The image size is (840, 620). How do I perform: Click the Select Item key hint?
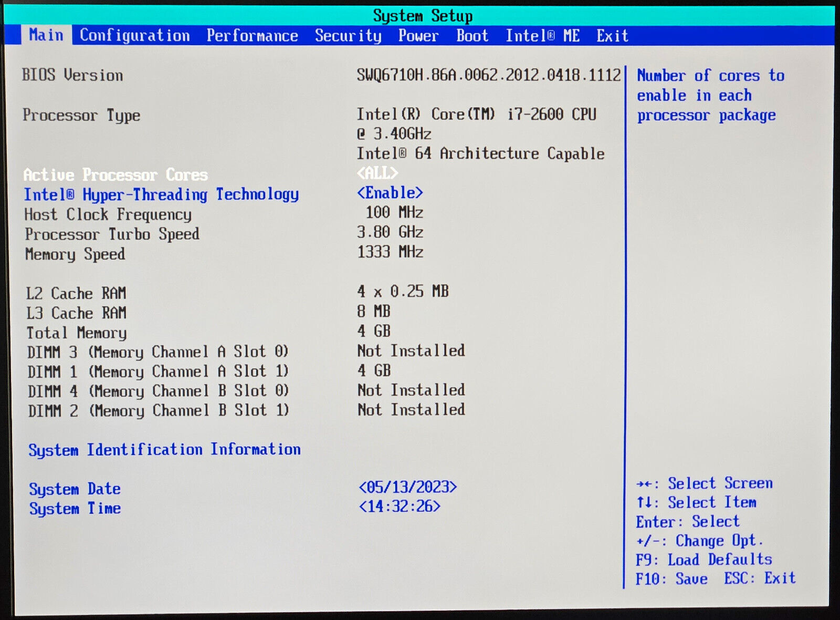pos(696,502)
